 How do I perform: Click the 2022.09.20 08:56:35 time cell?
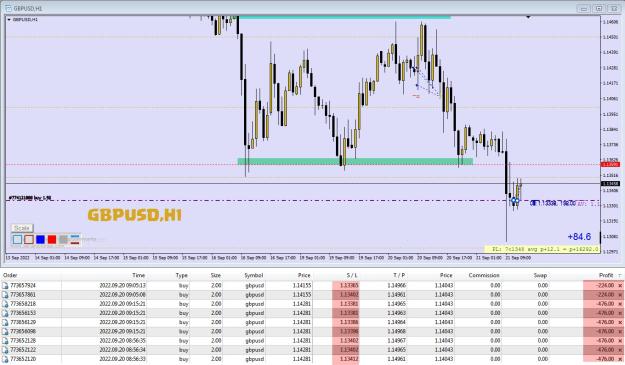pos(122,341)
